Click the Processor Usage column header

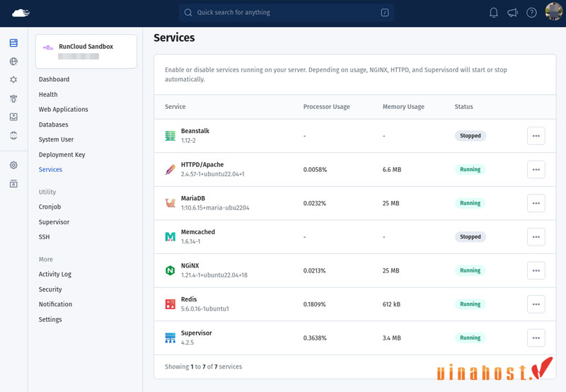(x=326, y=106)
